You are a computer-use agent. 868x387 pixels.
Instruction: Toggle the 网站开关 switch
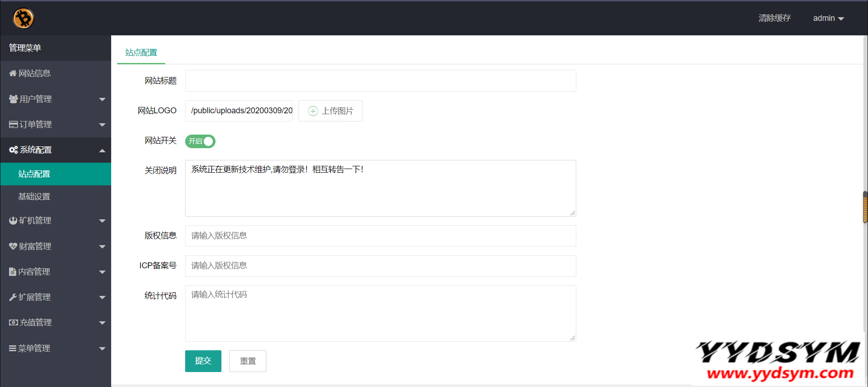pyautogui.click(x=200, y=141)
